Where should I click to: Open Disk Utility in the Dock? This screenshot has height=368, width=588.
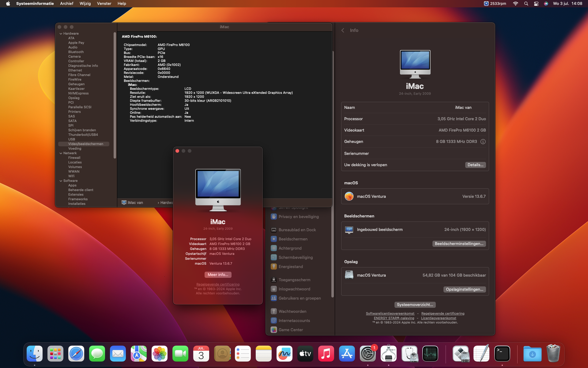pyautogui.click(x=409, y=354)
